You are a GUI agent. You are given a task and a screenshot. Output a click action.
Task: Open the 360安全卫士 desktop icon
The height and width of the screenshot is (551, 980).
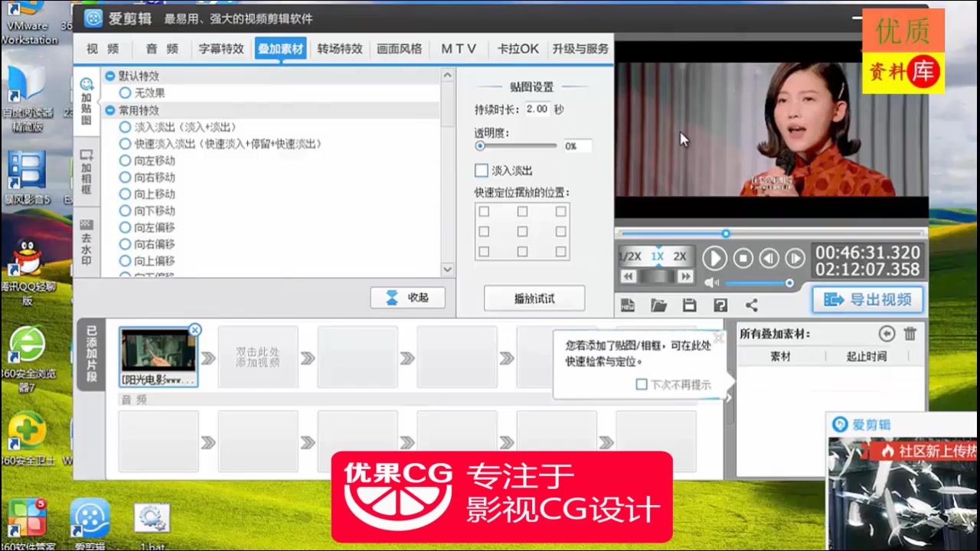click(28, 439)
